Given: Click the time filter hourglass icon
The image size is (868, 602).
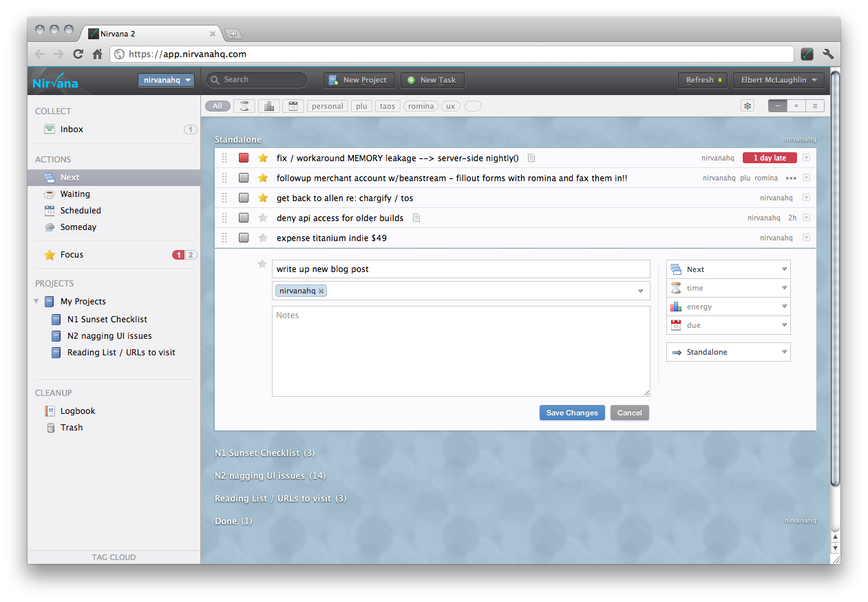Looking at the screenshot, I should [x=244, y=106].
